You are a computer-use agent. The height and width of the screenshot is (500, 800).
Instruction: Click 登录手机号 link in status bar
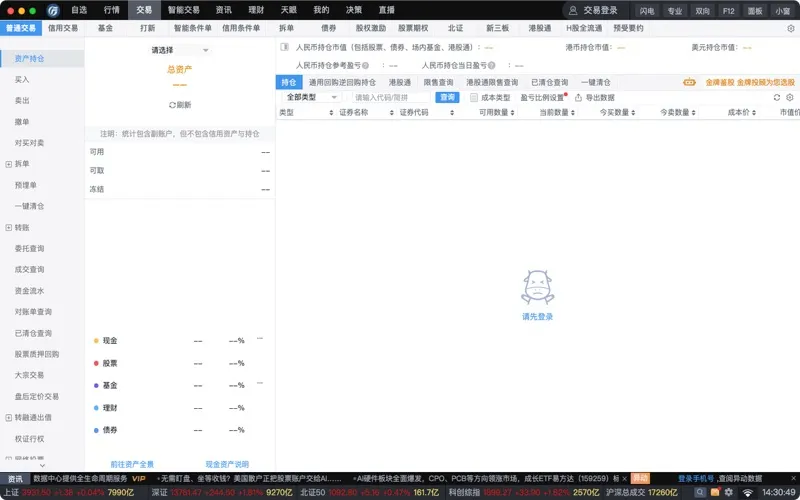pos(695,479)
